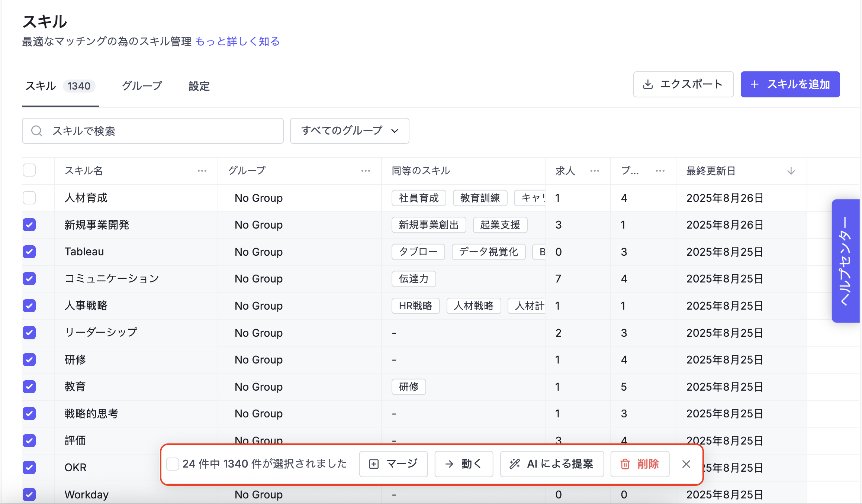Open the 求人 column three-dot menu
Screen dimensions: 862x504
tap(595, 171)
